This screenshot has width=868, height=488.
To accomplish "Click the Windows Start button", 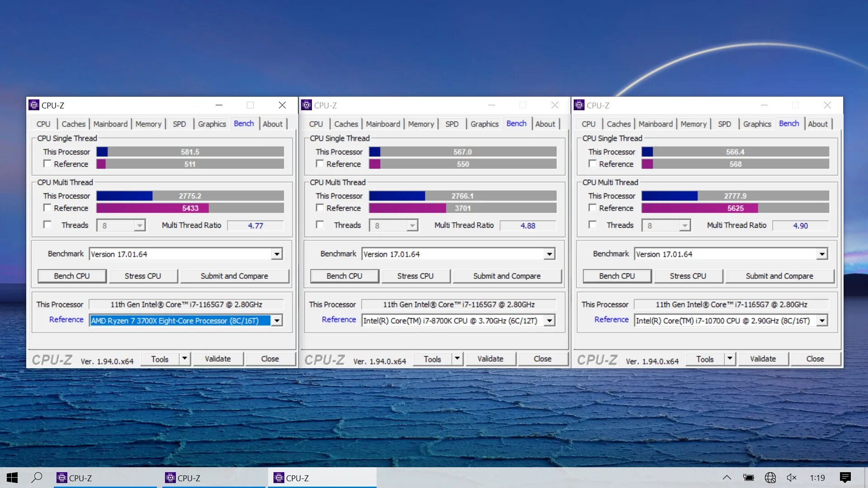I will (12, 478).
